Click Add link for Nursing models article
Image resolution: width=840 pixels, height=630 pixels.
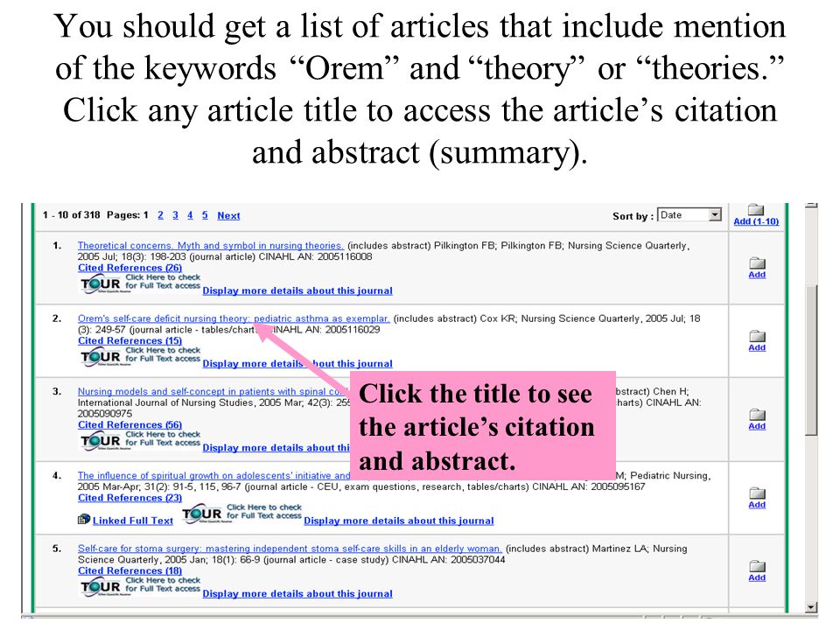point(757,426)
